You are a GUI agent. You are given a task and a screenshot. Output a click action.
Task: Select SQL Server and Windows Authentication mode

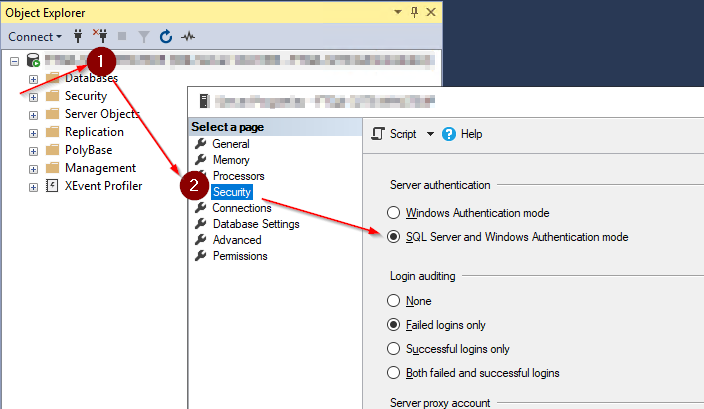(x=507, y=237)
